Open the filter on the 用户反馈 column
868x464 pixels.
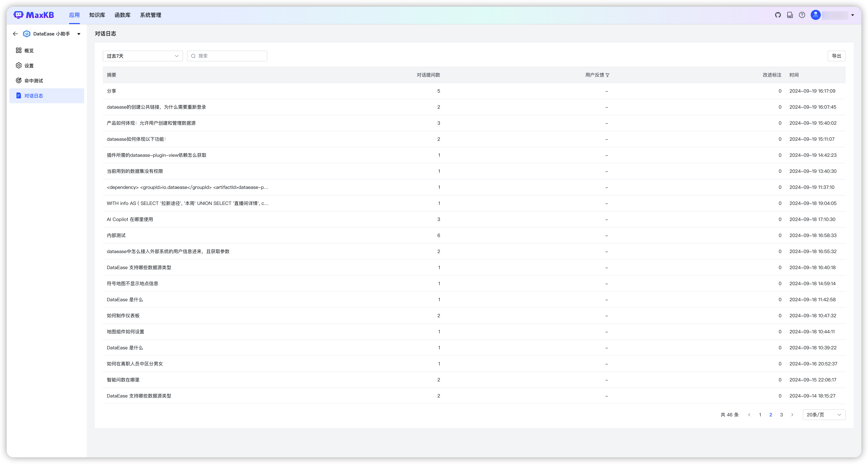click(608, 75)
